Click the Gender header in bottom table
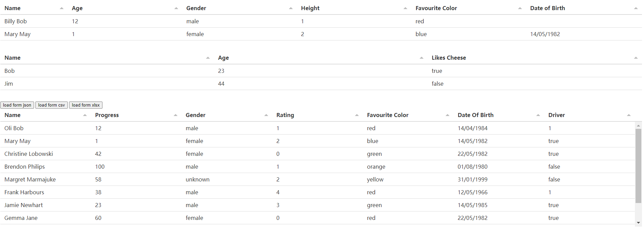644x229 pixels. (195, 115)
